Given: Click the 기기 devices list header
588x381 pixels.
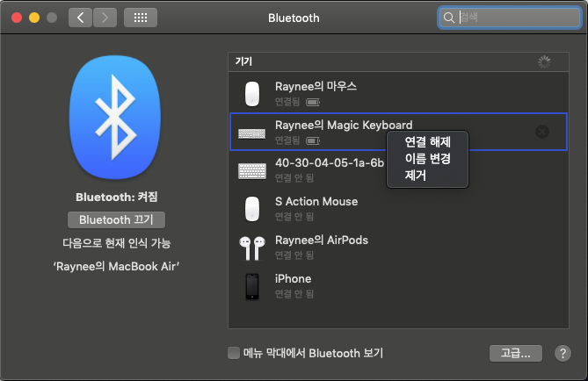Looking at the screenshot, I should (x=398, y=61).
